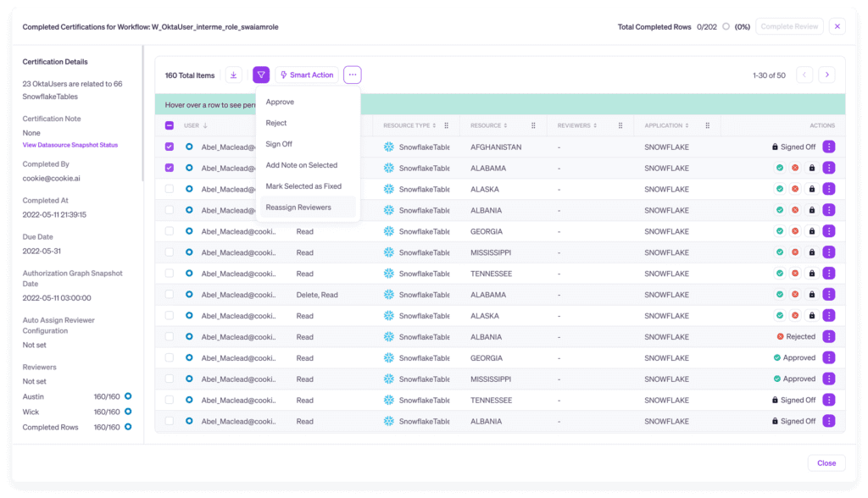Open the Smart Action button
The image size is (868, 498).
(x=307, y=75)
